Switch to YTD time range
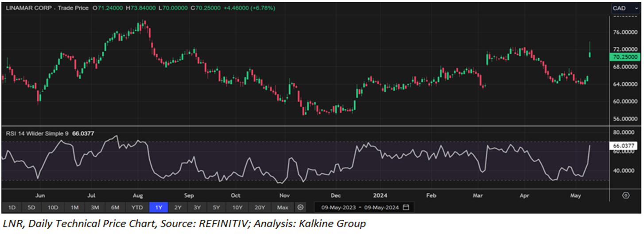644x234 pixels. pos(137,207)
